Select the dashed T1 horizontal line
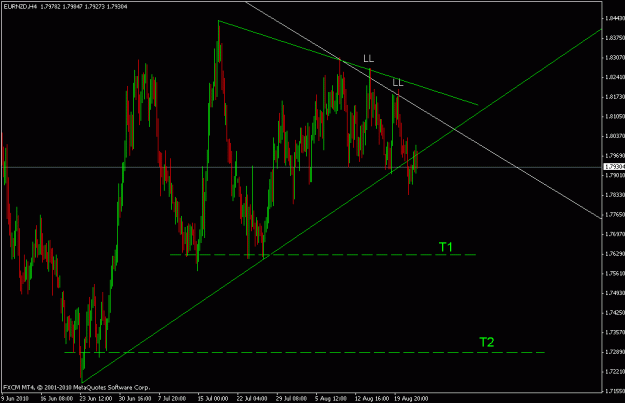This screenshot has height=403, width=625. click(x=323, y=254)
